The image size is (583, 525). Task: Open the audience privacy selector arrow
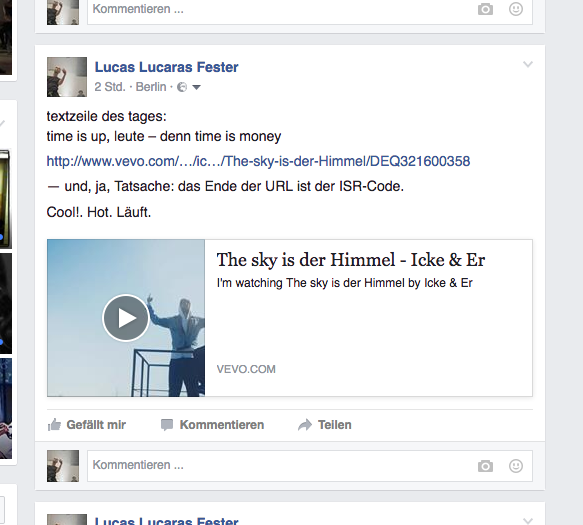pos(197,87)
